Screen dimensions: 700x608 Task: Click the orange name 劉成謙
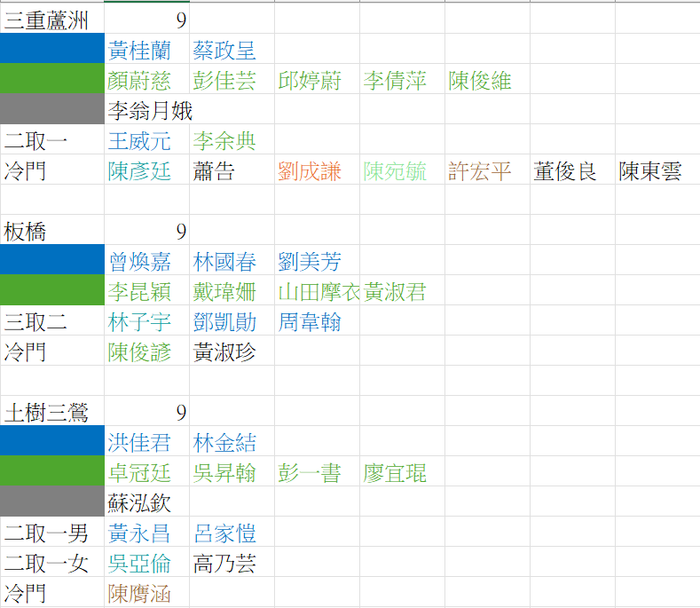pyautogui.click(x=310, y=171)
